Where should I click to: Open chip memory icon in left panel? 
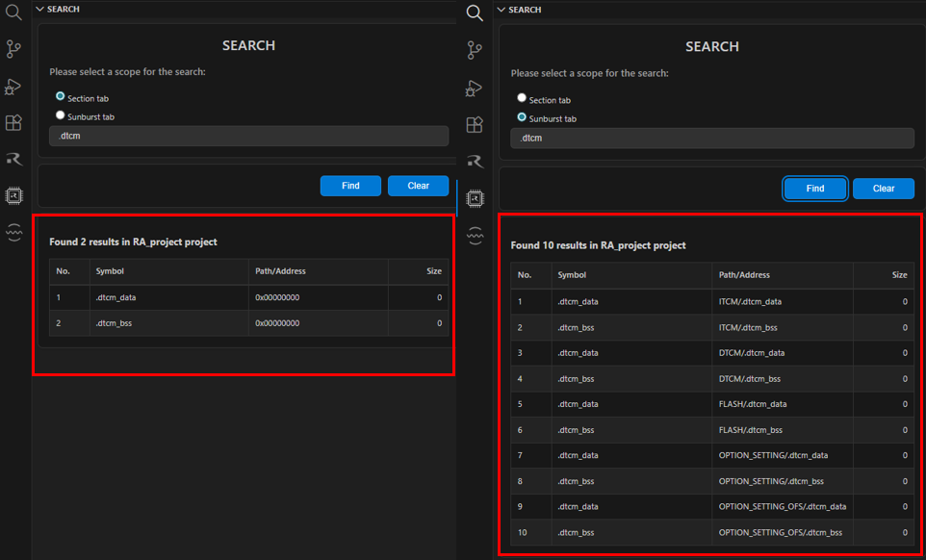pos(13,195)
